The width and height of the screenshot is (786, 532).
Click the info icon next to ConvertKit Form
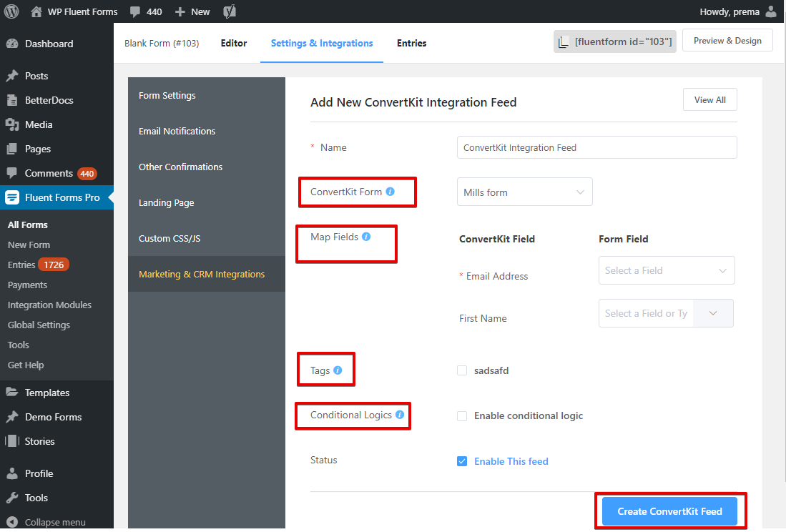390,192
